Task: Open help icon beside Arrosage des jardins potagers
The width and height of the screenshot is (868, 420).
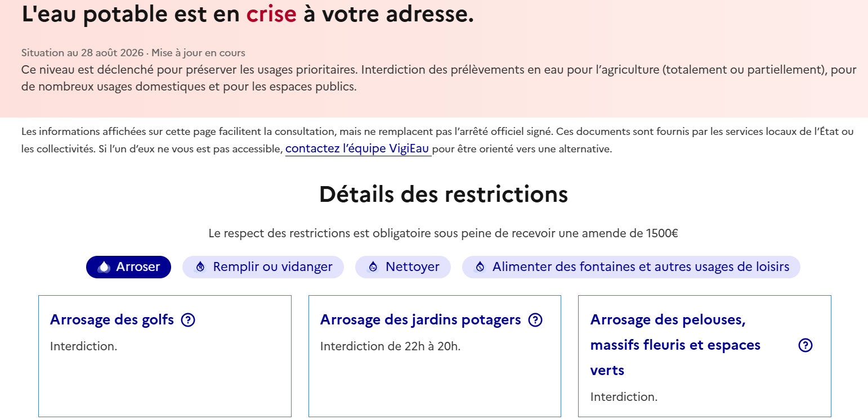Action: point(535,320)
